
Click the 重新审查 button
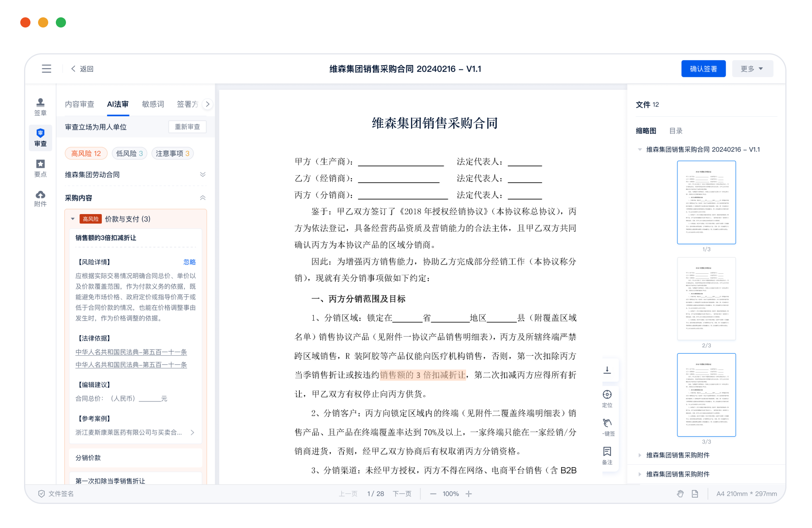pos(187,126)
